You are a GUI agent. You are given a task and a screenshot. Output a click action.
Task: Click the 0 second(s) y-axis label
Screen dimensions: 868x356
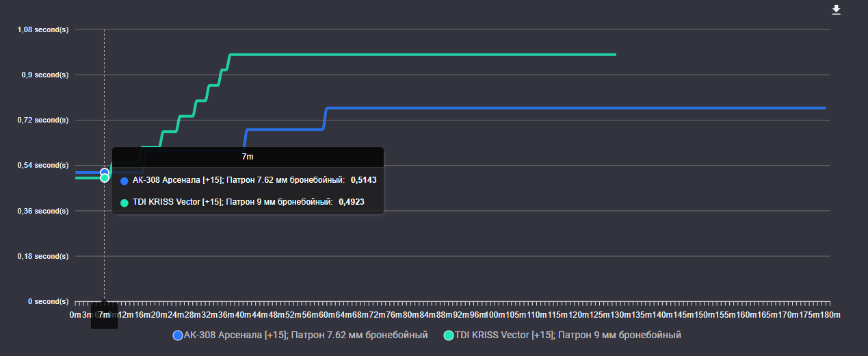click(47, 301)
